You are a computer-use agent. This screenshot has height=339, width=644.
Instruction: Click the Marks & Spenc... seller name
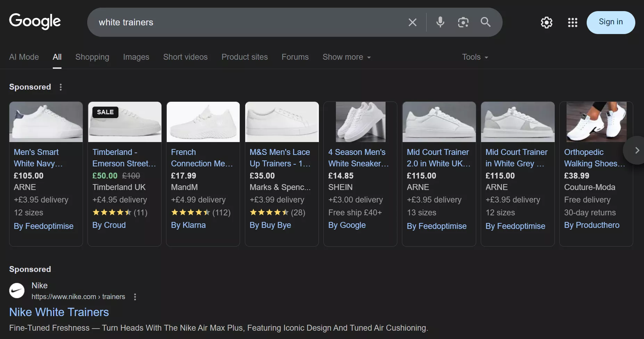(280, 187)
